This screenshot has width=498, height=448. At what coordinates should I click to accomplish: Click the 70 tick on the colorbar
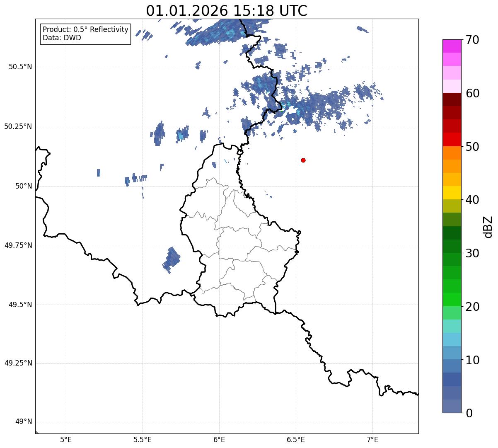point(472,40)
